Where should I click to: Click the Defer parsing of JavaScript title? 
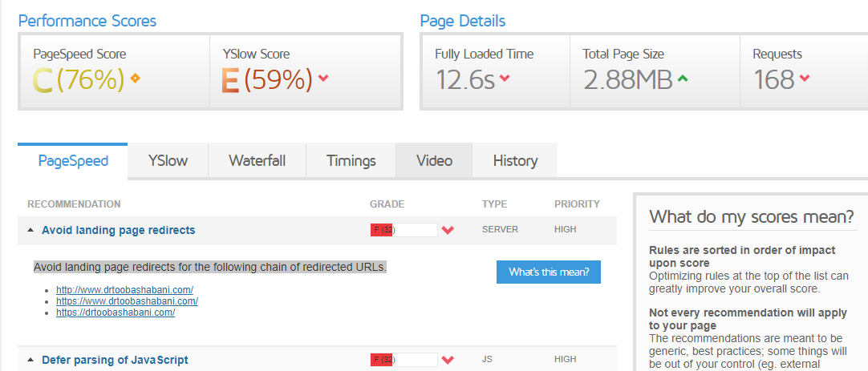pos(115,360)
